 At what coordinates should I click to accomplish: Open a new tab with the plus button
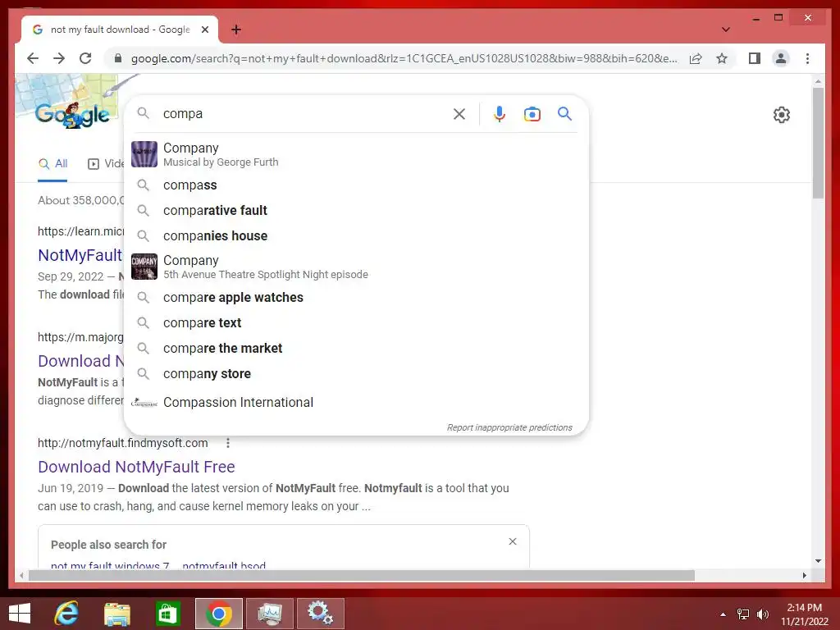coord(236,30)
